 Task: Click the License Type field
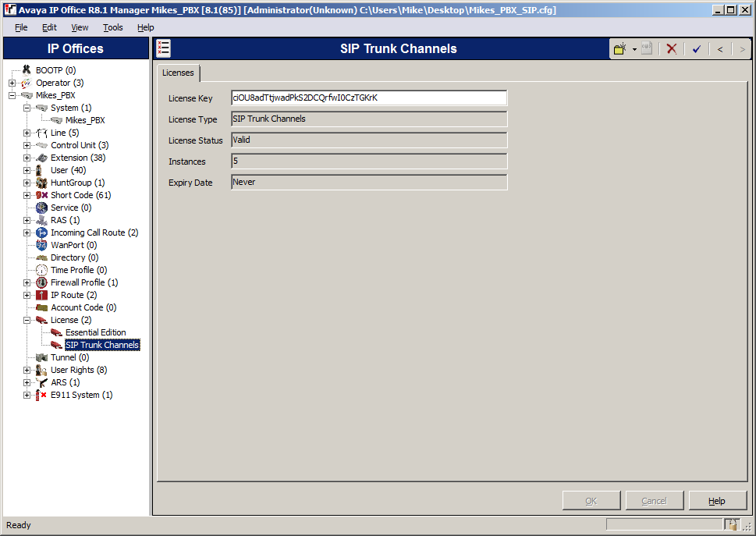click(x=369, y=119)
